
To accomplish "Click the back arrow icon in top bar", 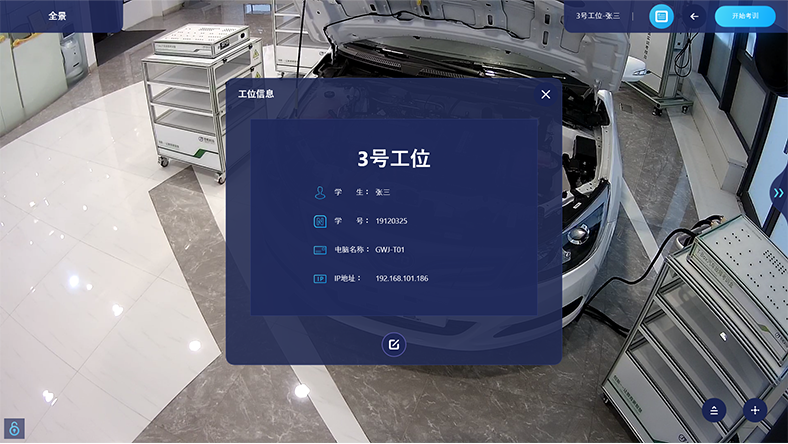I will [x=694, y=17].
